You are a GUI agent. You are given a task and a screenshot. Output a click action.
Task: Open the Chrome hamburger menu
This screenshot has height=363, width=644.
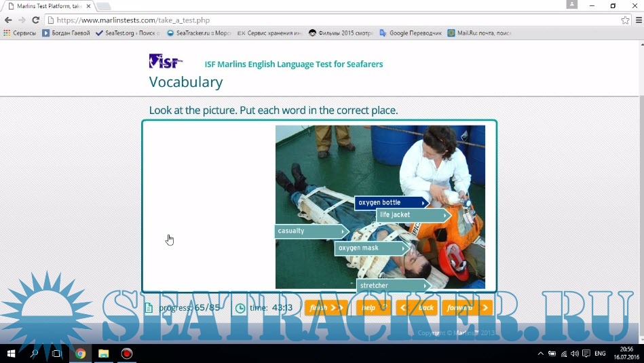coord(638,20)
